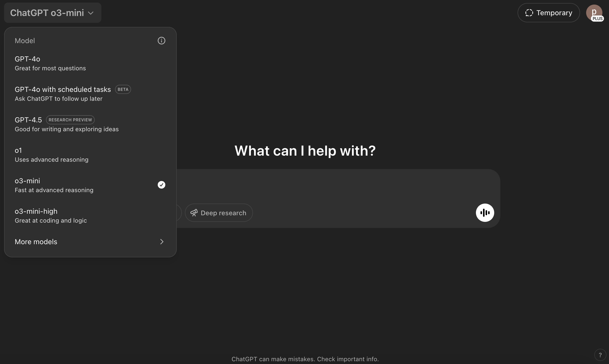The image size is (609, 364).
Task: Select the o3-mini-high model
Action: [90, 216]
